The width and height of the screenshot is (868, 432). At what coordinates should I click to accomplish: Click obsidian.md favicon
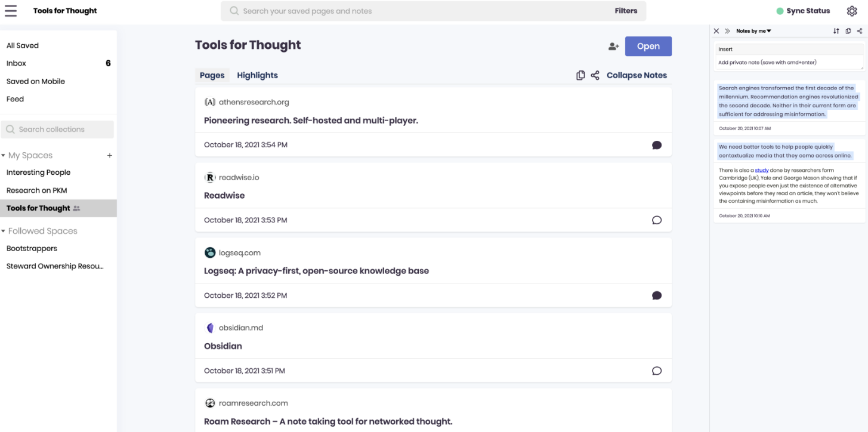point(209,328)
